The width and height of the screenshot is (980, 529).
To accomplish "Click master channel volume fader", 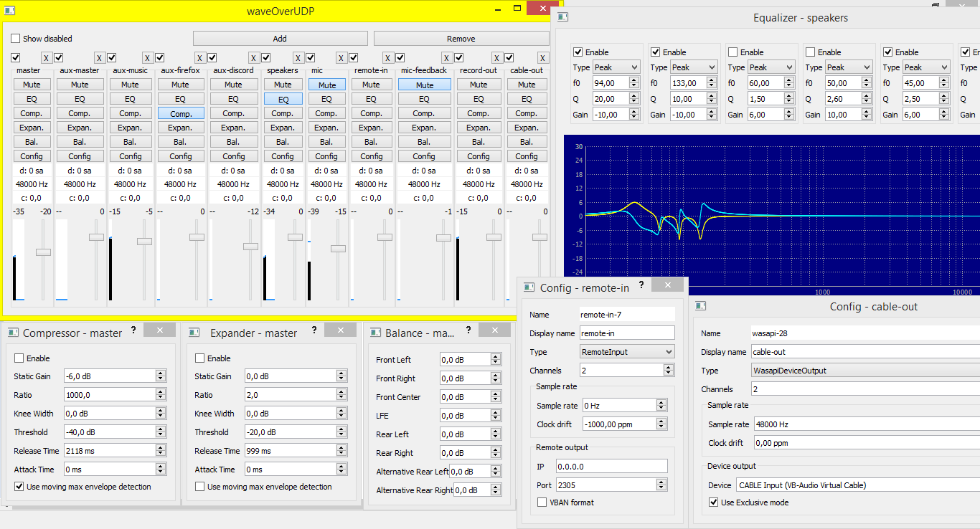I will (44, 252).
